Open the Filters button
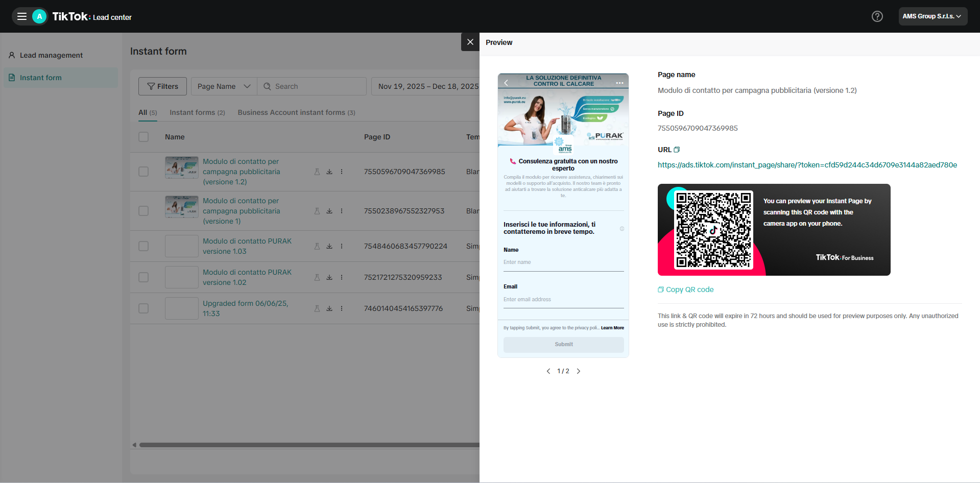Image resolution: width=980 pixels, height=483 pixels. tap(162, 86)
